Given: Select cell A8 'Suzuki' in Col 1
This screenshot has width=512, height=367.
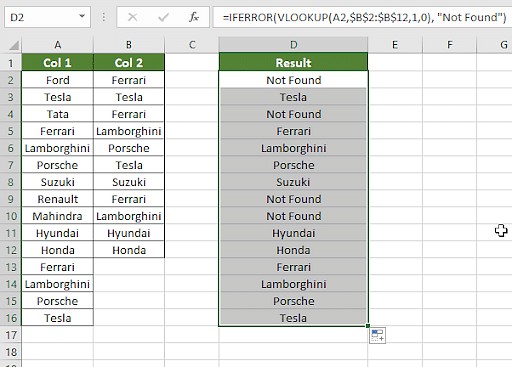Looking at the screenshot, I should (57, 182).
